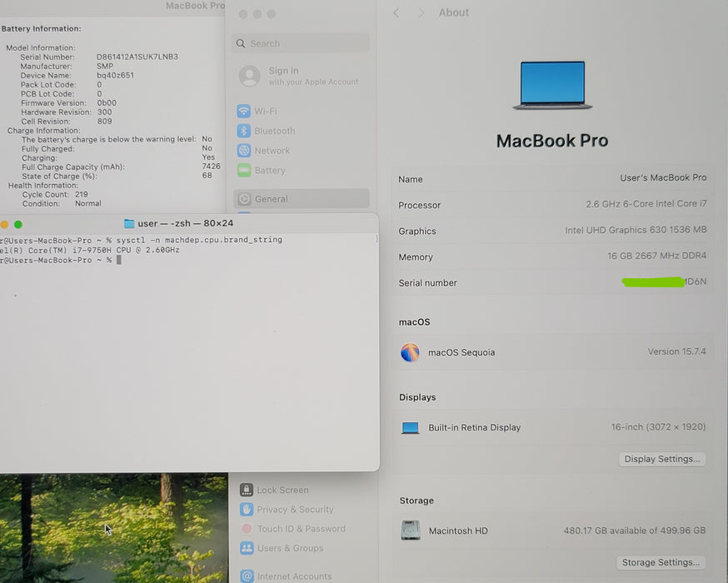Click the Manufacturer SMP value
Image resolution: width=728 pixels, height=583 pixels.
point(105,66)
